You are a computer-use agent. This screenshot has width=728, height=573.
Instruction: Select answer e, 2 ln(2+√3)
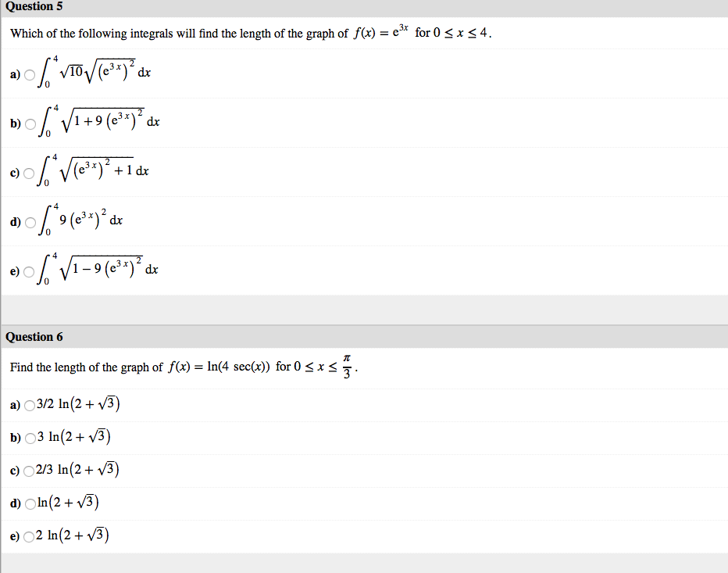click(30, 535)
